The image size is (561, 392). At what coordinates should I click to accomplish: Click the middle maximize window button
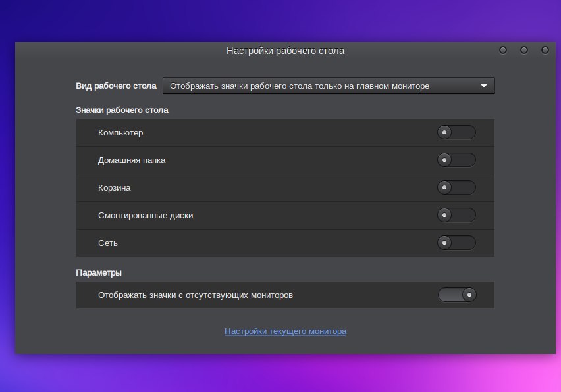coord(523,50)
